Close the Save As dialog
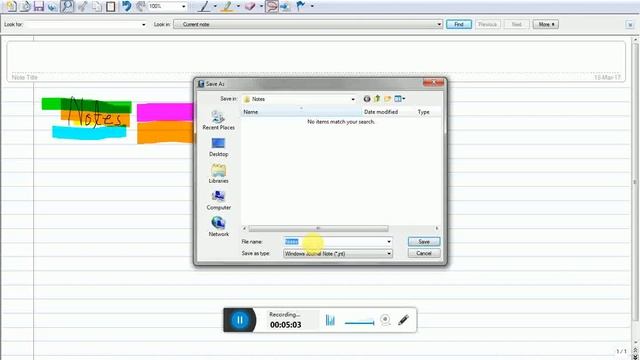Image resolution: width=640 pixels, height=360 pixels. click(x=433, y=83)
